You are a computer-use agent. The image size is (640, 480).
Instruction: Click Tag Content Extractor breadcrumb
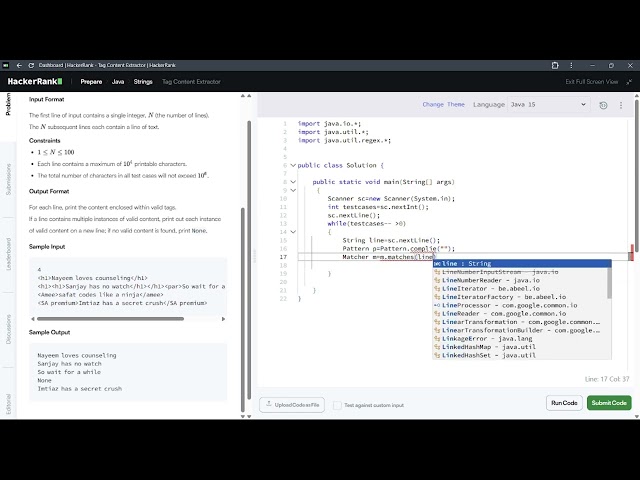pyautogui.click(x=191, y=82)
